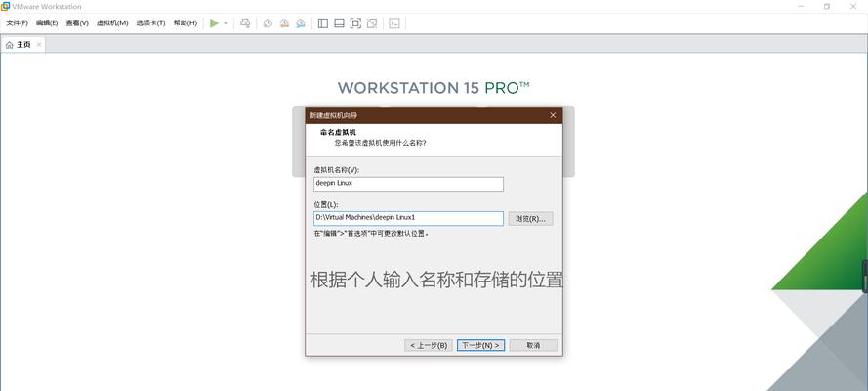Click the VMware Workstation logo in title bar

(6, 6)
